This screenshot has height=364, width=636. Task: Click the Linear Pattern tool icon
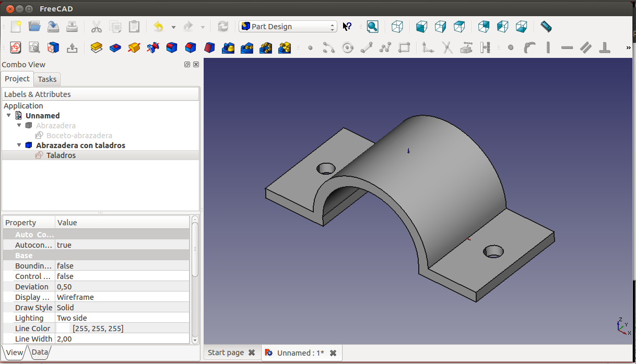pyautogui.click(x=247, y=48)
